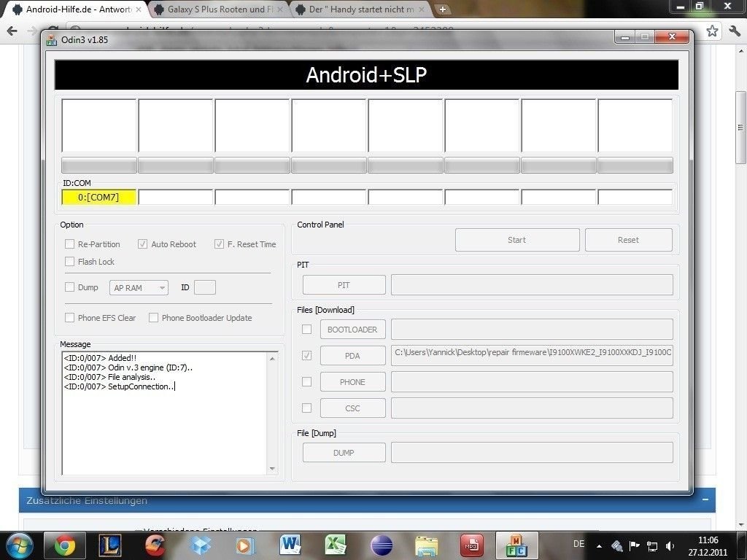Viewport: 747px width, 560px height.
Task: Toggle the F. Reset Time checkbox
Action: click(219, 244)
